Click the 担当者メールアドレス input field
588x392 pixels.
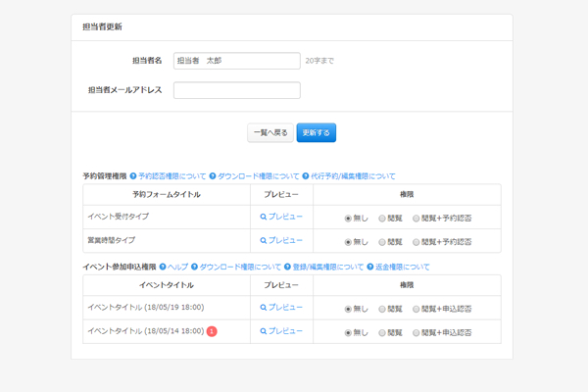236,90
